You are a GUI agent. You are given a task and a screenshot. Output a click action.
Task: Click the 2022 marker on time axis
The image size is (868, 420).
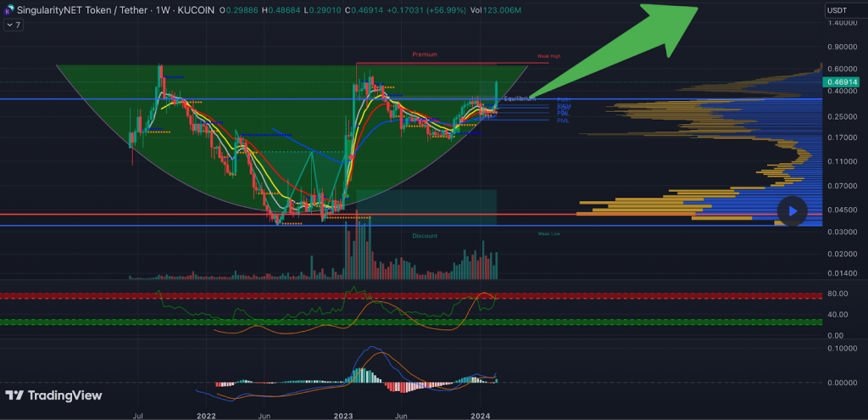coord(206,416)
